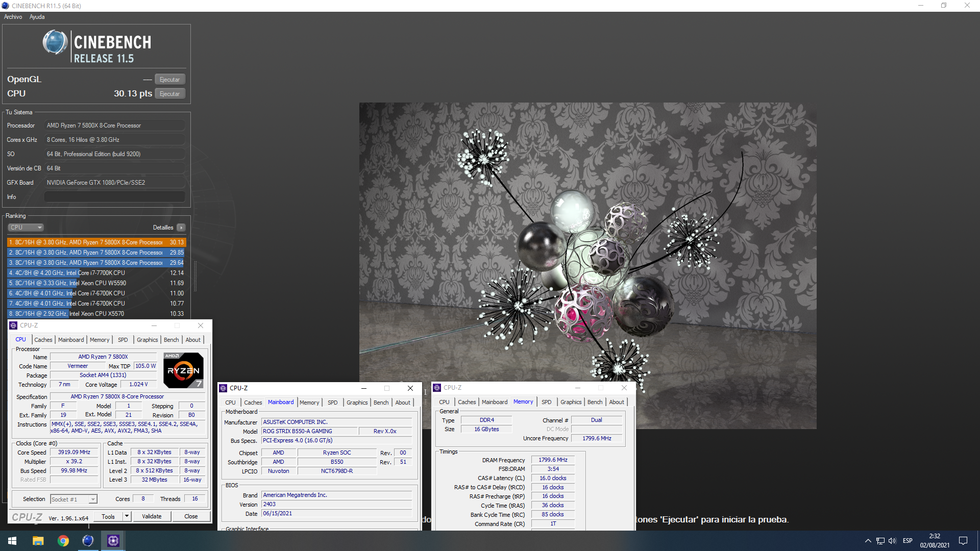The height and width of the screenshot is (551, 980).
Task: Open About tab in left CPU-Z window
Action: [193, 340]
